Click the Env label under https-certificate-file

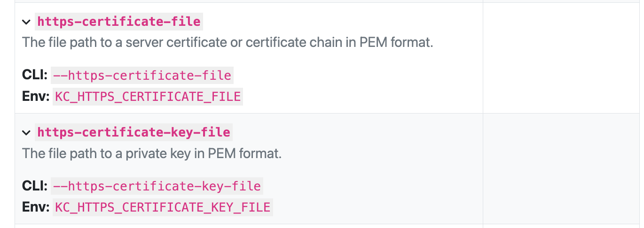coord(36,97)
